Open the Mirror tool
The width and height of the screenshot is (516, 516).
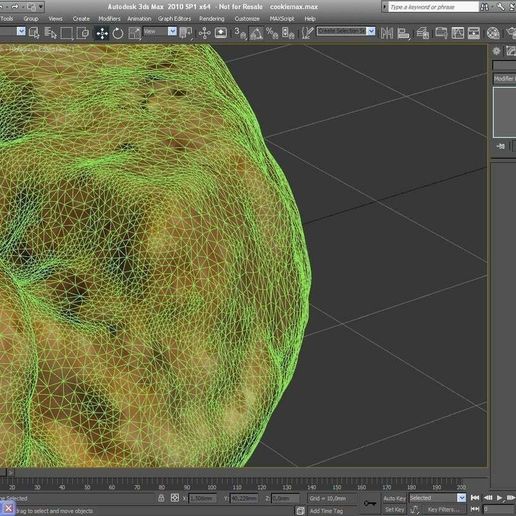coord(387,33)
